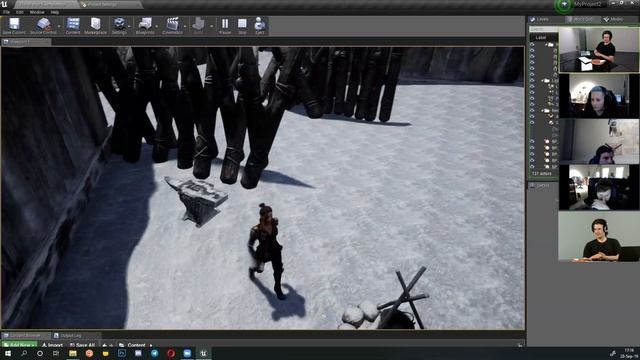Screen dimensions: 640x360
Task: Click the green Add New button
Action: [20, 345]
